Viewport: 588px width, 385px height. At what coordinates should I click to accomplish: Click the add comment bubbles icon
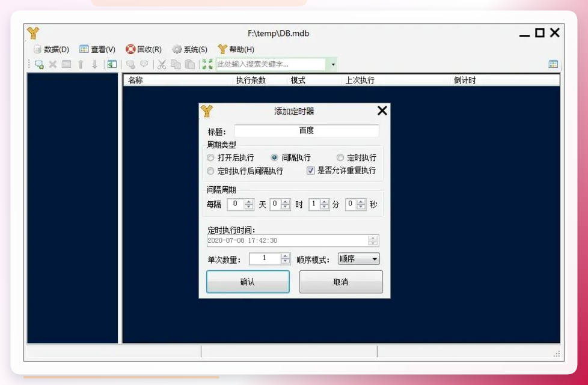point(130,64)
